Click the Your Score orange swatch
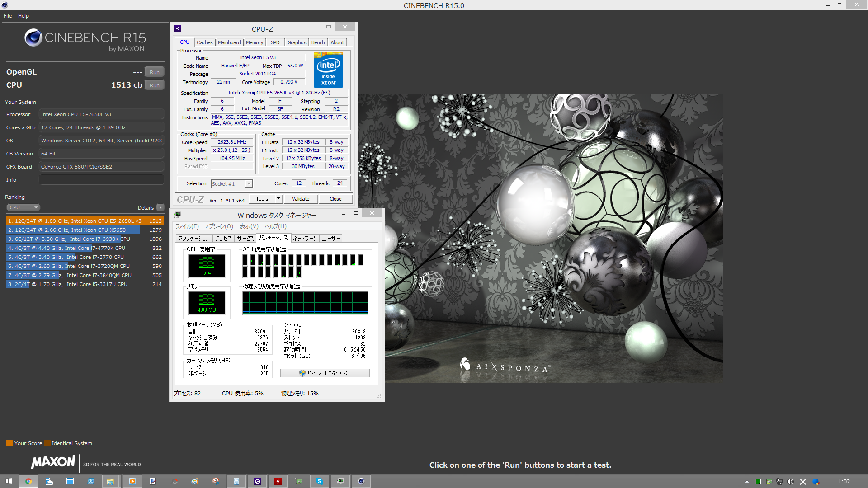Screen dimensions: 868x488 [x=9, y=443]
